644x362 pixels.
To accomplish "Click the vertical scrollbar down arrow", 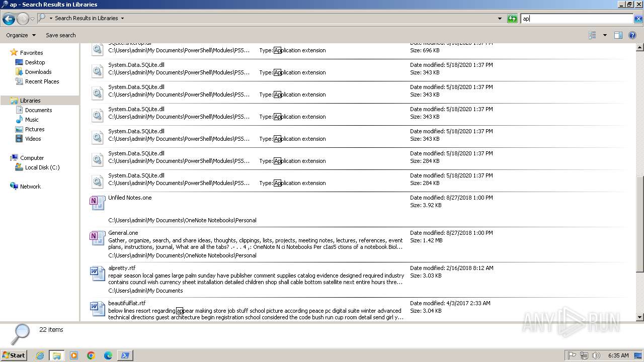I will click(640, 317).
